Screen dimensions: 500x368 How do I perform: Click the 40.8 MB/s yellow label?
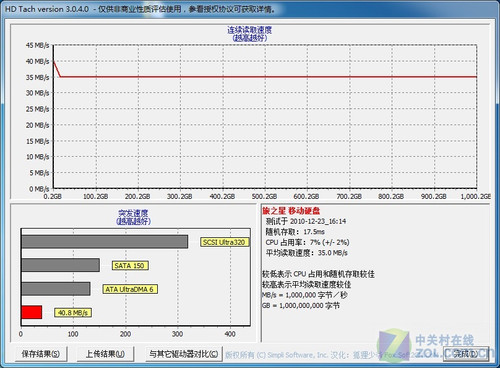73,313
